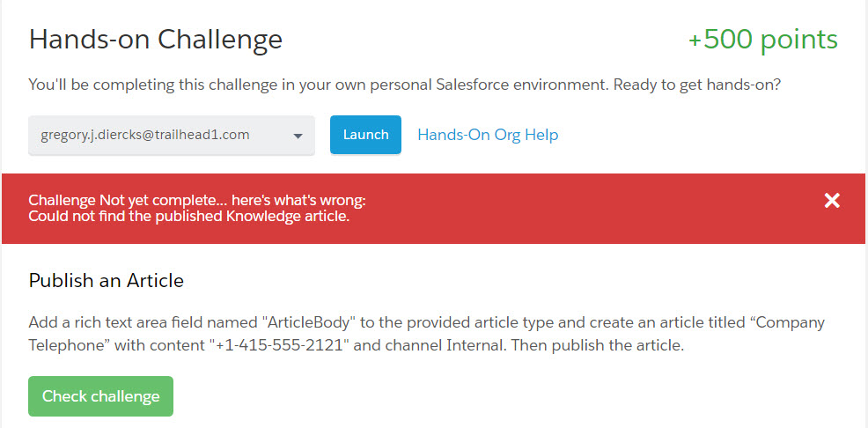The image size is (868, 428).
Task: Click the org dropdown caret arrow
Action: click(298, 136)
